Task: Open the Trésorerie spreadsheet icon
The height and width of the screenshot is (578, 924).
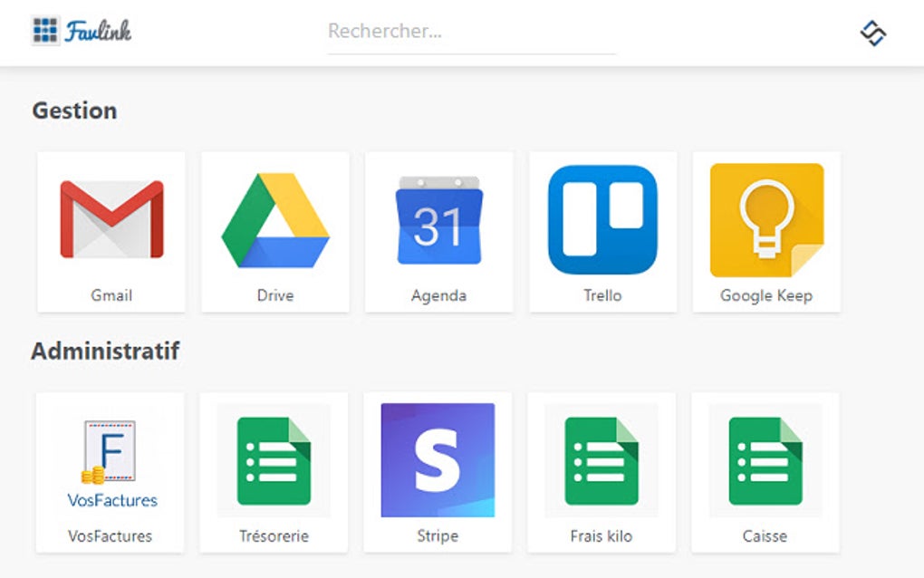Action: (x=274, y=461)
